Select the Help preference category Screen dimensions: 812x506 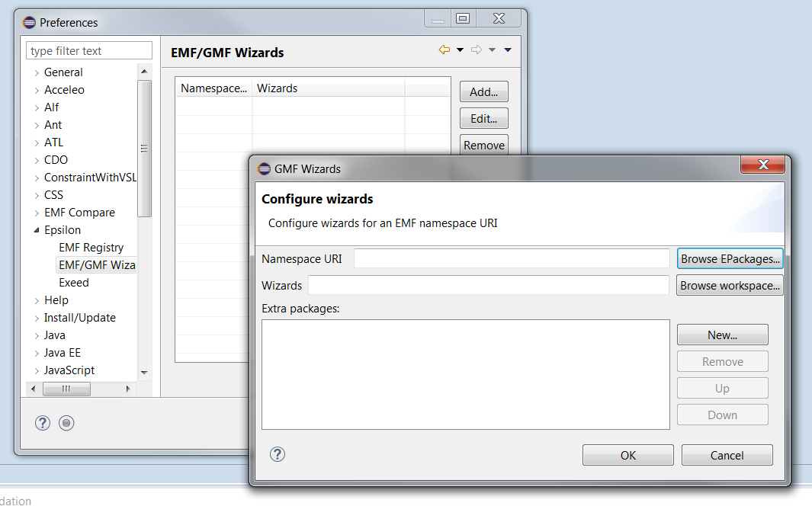click(x=56, y=300)
